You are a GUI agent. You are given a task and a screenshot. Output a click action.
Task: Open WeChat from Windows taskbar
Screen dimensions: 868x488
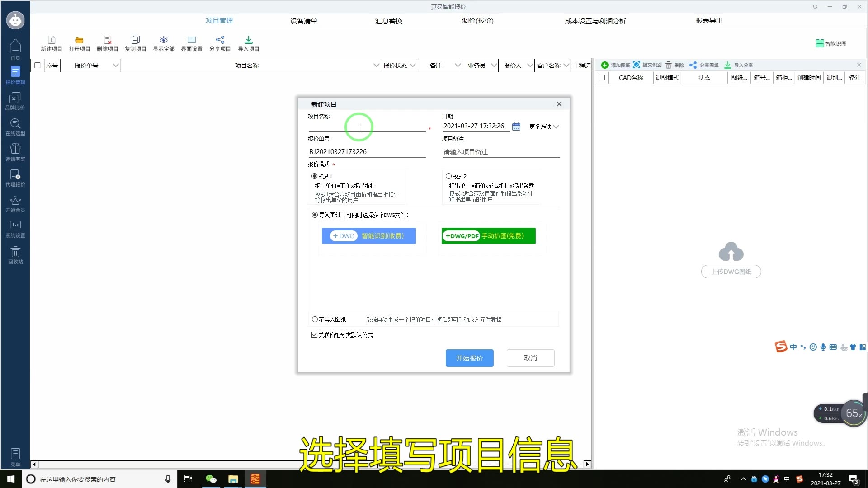(x=211, y=479)
